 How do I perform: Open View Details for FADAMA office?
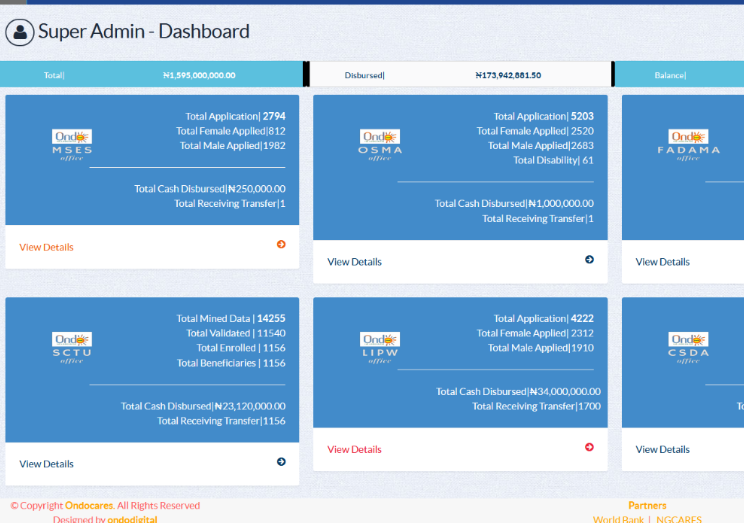tap(662, 262)
